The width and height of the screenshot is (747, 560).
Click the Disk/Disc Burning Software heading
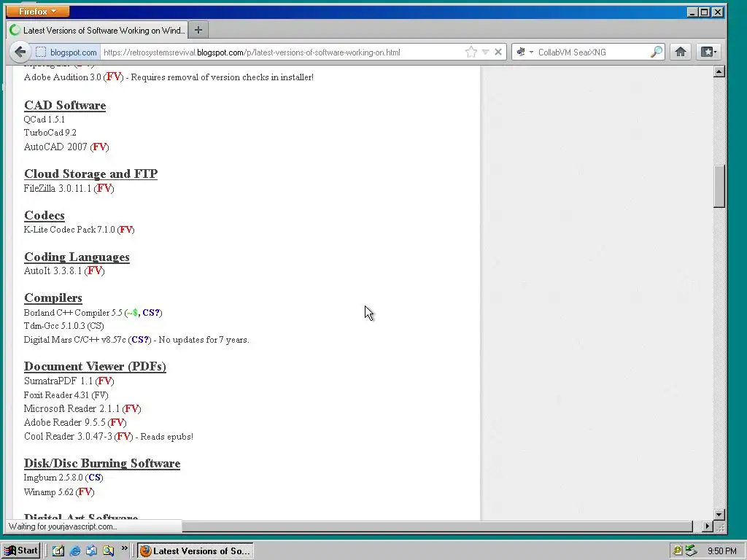click(x=102, y=463)
